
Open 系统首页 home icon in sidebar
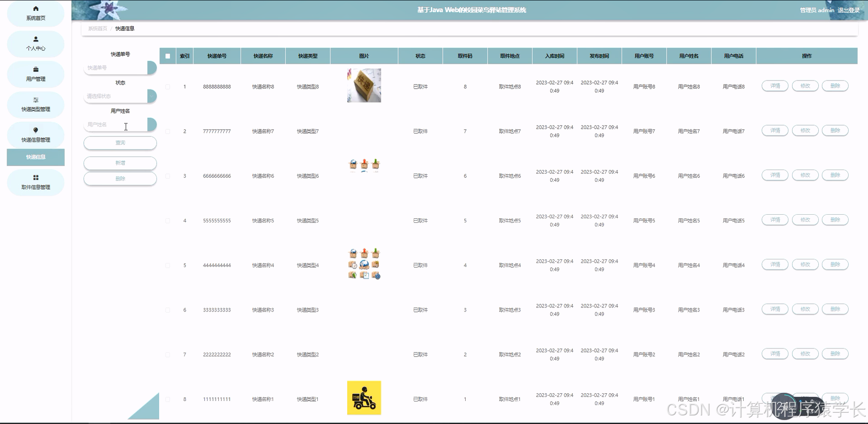coord(36,9)
